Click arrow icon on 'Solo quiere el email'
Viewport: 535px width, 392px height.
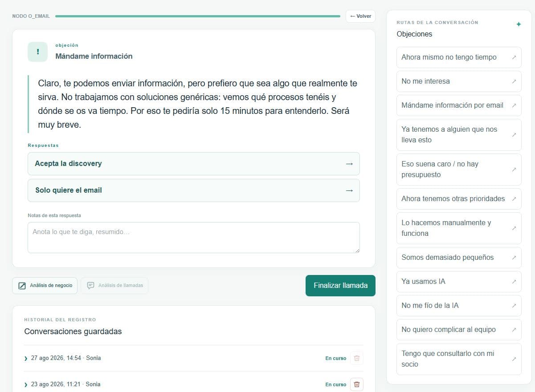(349, 190)
